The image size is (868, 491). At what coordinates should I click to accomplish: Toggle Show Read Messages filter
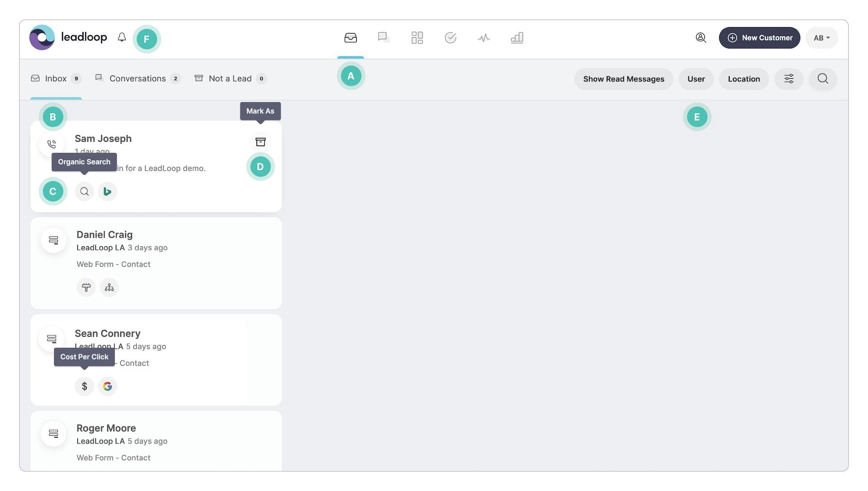pyautogui.click(x=623, y=79)
